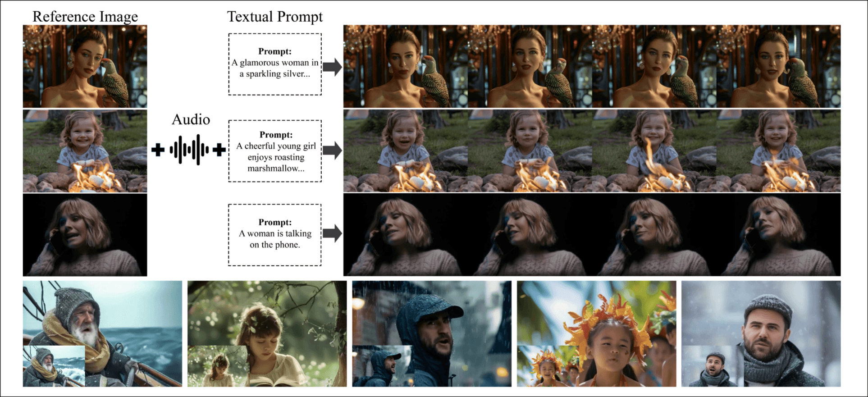
Task: Click the plus sign left of the waveform
Action: pyautogui.click(x=158, y=150)
